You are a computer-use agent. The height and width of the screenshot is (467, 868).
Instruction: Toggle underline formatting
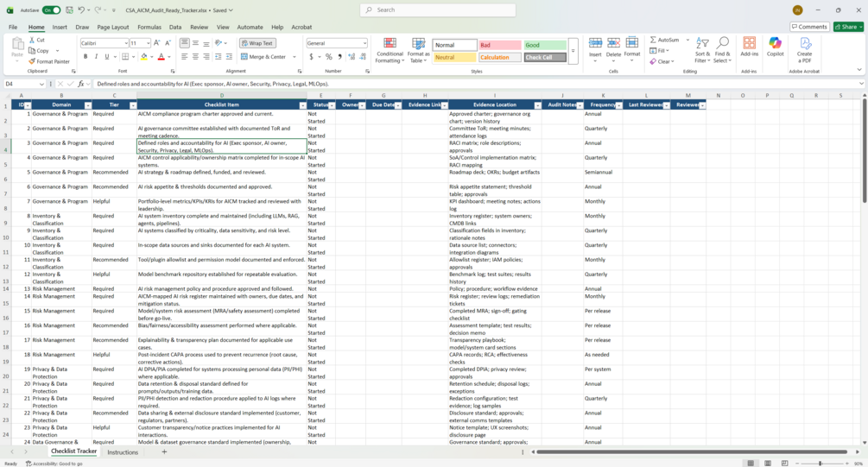[x=107, y=56]
